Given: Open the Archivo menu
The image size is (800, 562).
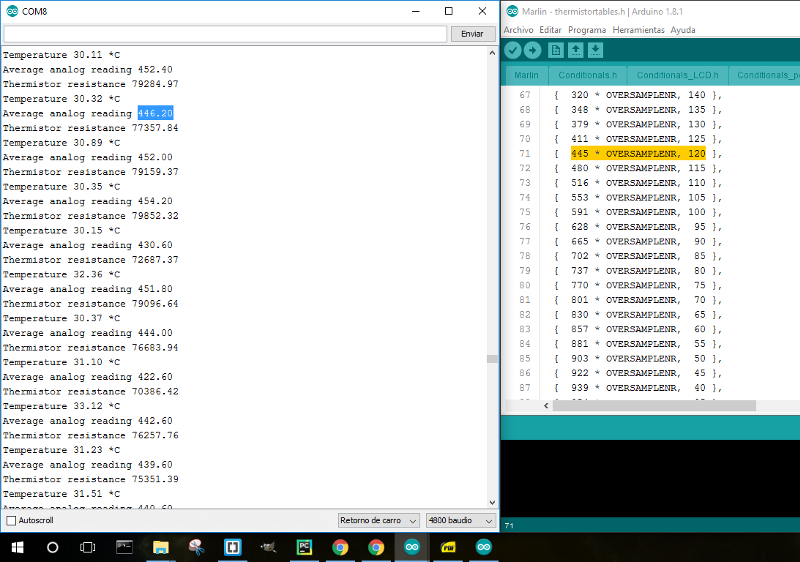Looking at the screenshot, I should [x=518, y=30].
